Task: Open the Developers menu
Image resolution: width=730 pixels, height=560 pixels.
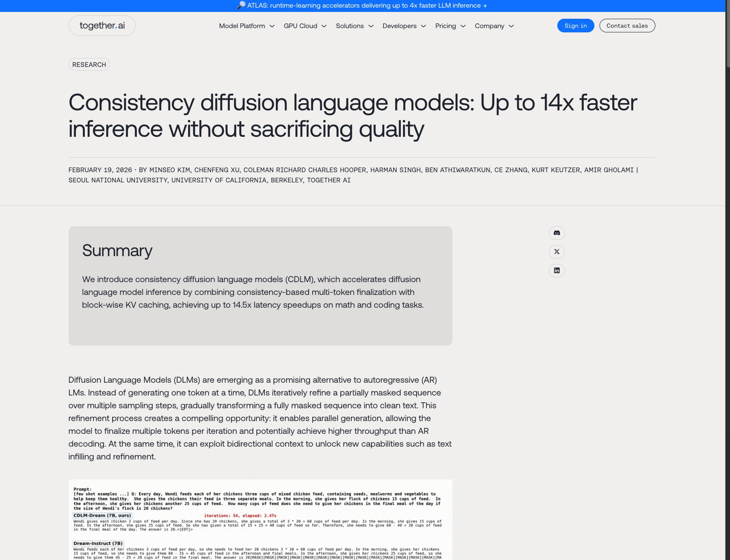Action: [404, 26]
